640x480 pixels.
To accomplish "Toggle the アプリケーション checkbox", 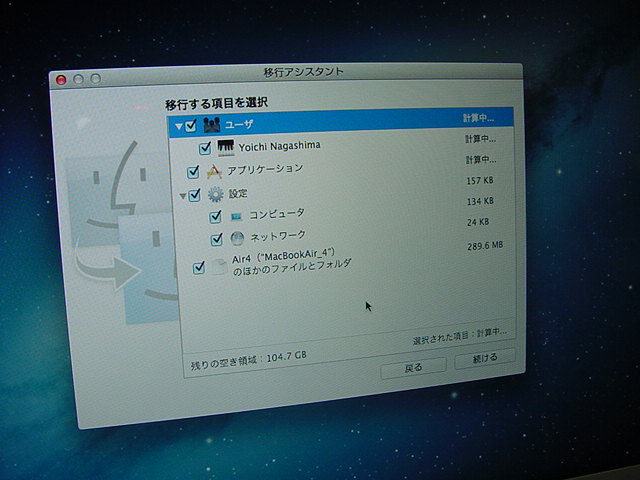I will (x=193, y=172).
